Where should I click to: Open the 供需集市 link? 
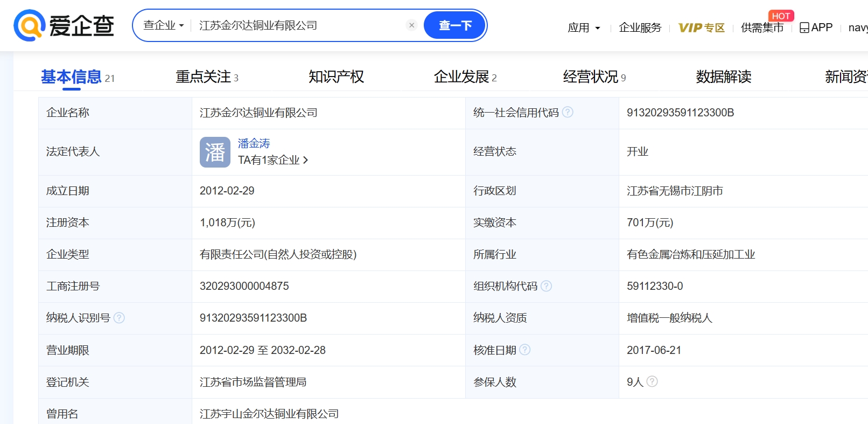[762, 27]
